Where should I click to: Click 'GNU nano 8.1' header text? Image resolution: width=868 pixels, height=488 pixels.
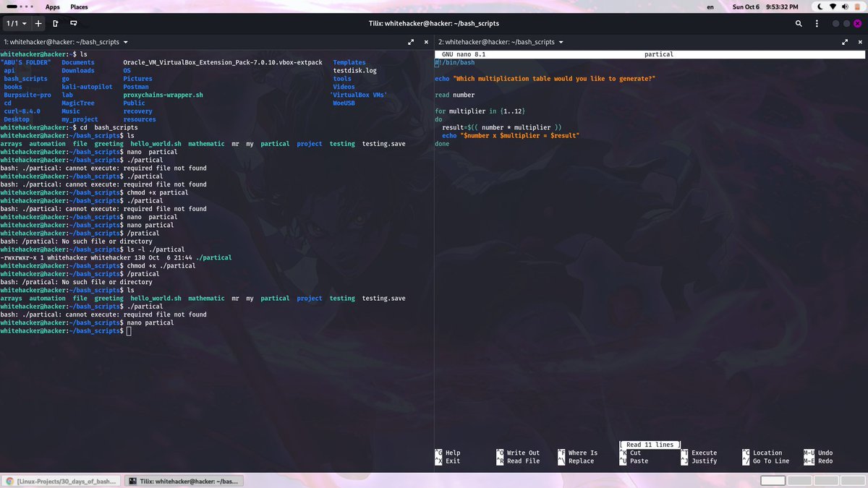[464, 54]
